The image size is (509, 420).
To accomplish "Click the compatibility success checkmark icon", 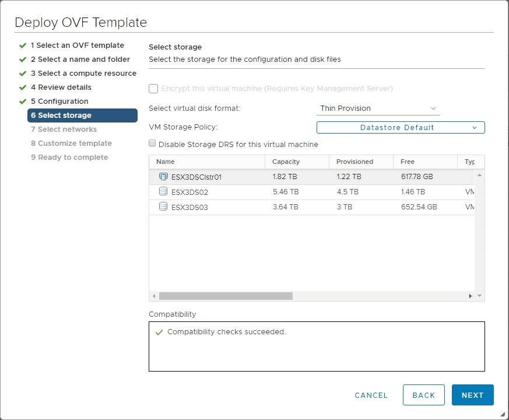I will coord(159,331).
